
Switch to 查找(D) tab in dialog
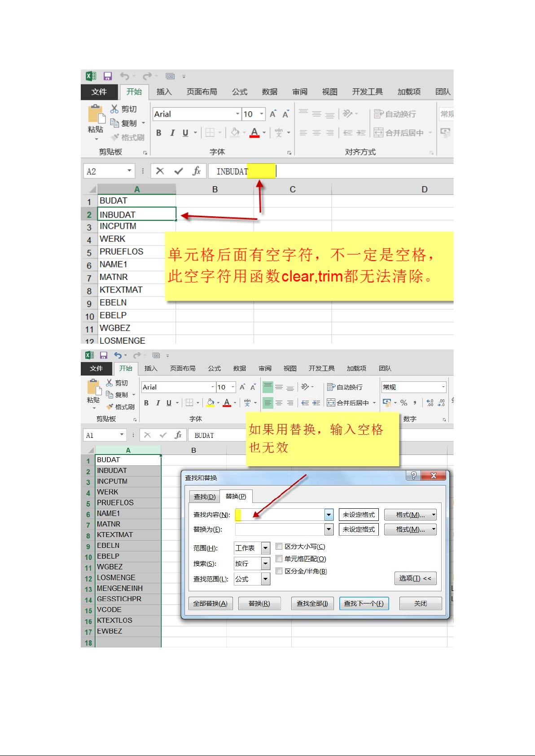(x=205, y=497)
